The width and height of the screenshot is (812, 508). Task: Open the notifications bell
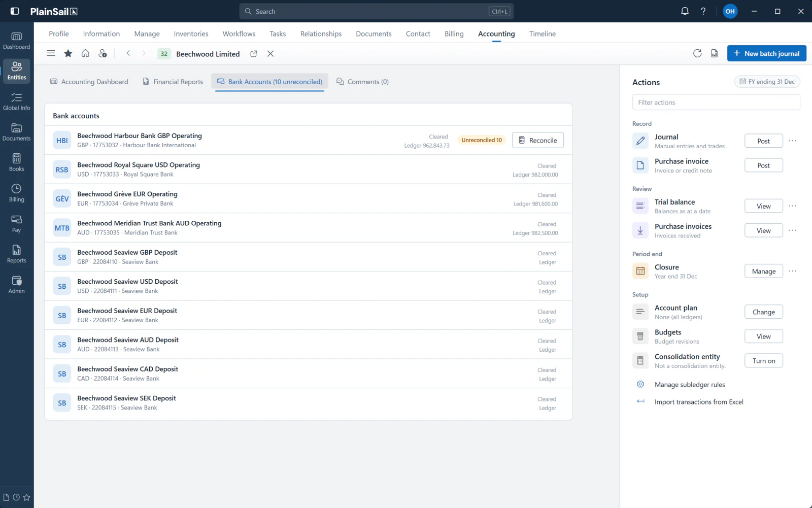pos(685,11)
